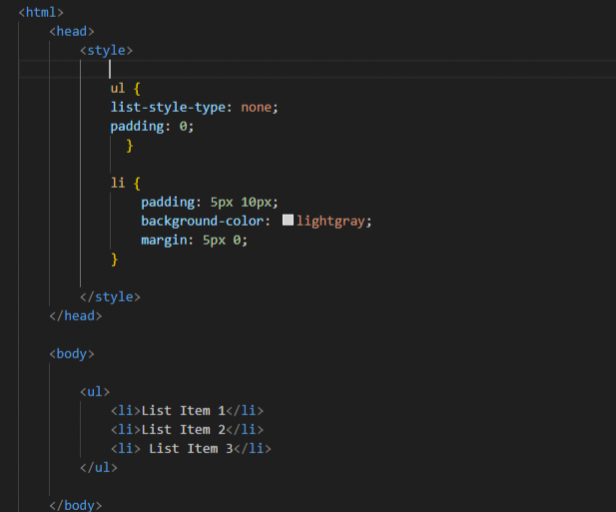This screenshot has width=616, height=512.
Task: Click the background-color property name
Action: 202,221
